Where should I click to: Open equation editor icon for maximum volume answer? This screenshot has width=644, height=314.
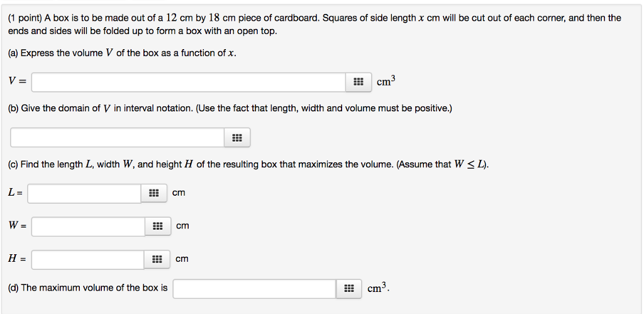click(x=349, y=289)
